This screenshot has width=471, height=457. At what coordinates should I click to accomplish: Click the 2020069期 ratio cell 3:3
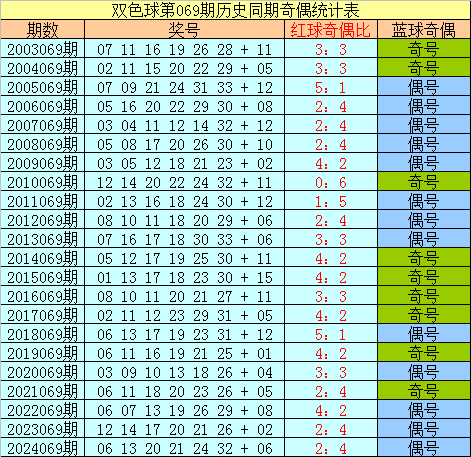[x=331, y=372]
